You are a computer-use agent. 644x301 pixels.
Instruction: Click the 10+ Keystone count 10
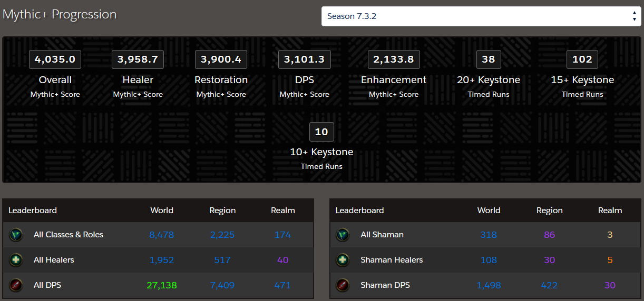(321, 132)
